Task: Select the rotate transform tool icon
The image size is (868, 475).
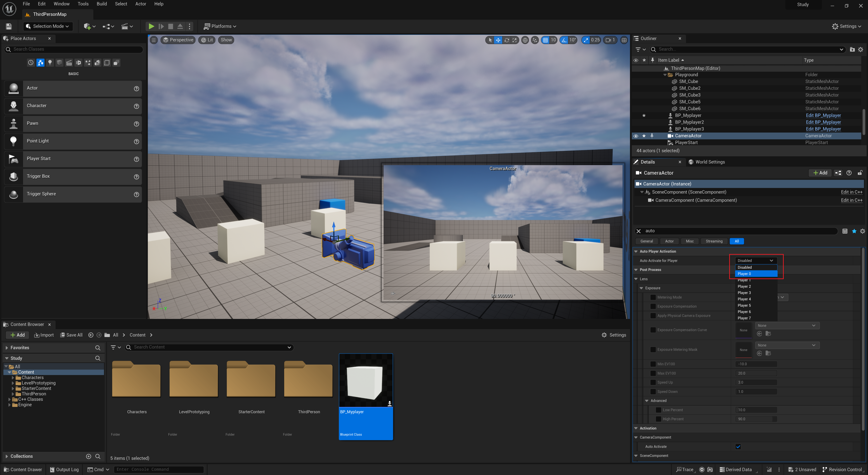Action: pyautogui.click(x=506, y=40)
